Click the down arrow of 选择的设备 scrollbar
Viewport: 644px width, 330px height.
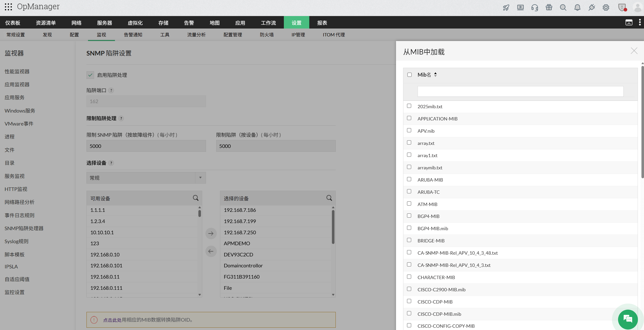click(x=333, y=295)
